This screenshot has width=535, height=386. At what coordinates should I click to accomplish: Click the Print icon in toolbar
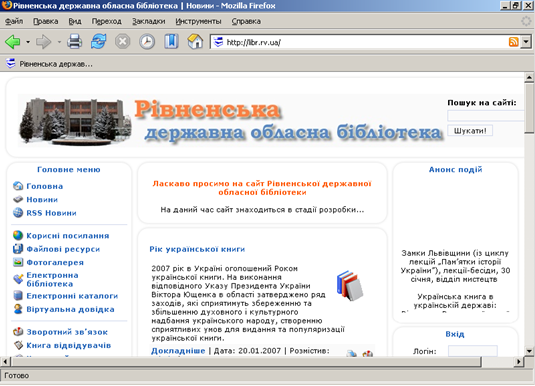coord(74,42)
